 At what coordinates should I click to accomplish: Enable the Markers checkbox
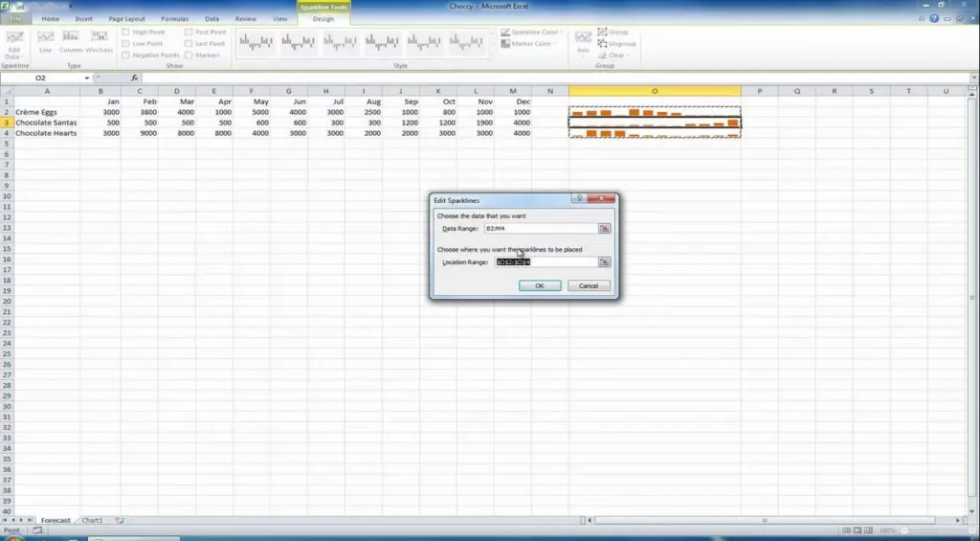189,55
